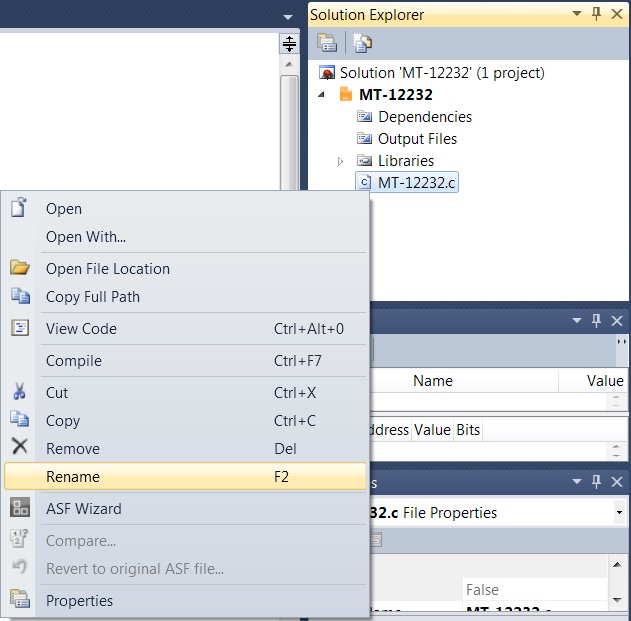Screen dimensions: 631x621
Task: Expand the Libraries tree node
Action: (x=341, y=161)
